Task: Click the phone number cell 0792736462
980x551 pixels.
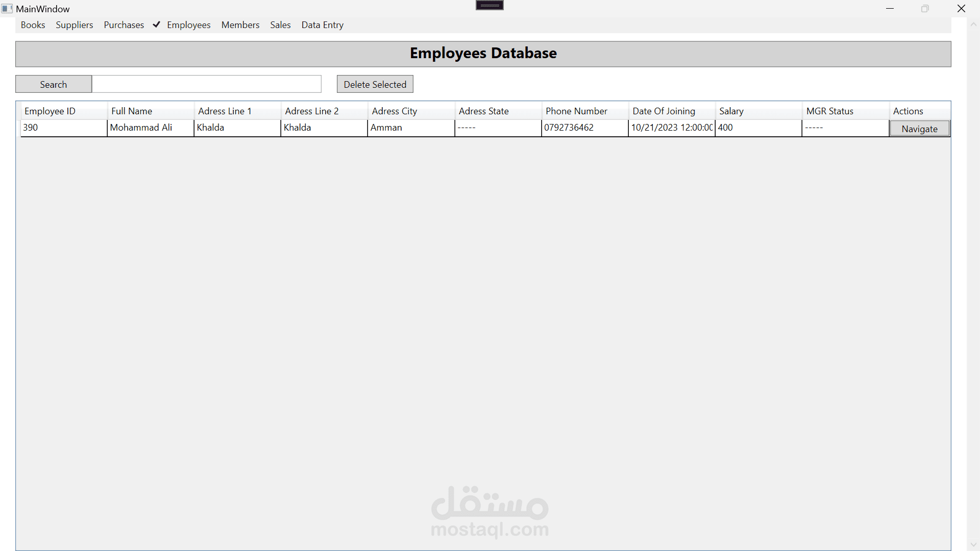Action: 584,128
